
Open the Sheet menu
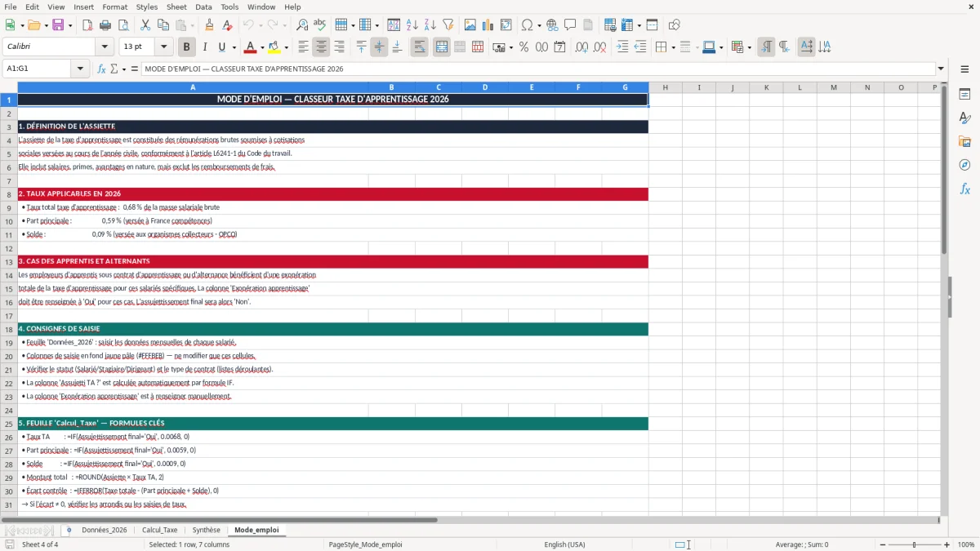click(x=176, y=7)
